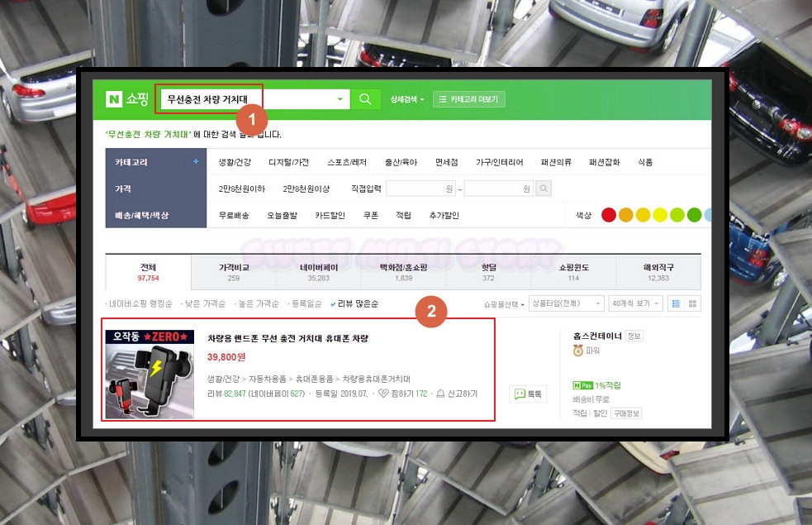Switch to the 전체 tab
The height and width of the screenshot is (525, 812).
[148, 272]
